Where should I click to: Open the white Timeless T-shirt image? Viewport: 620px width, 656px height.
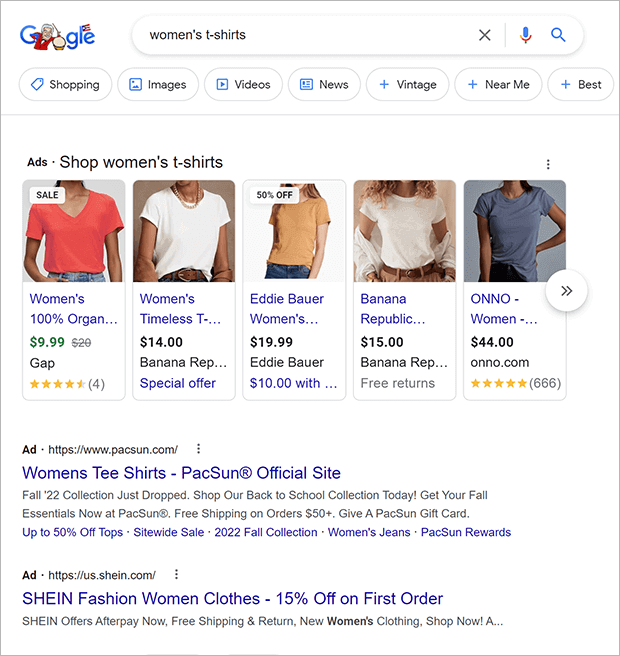184,231
